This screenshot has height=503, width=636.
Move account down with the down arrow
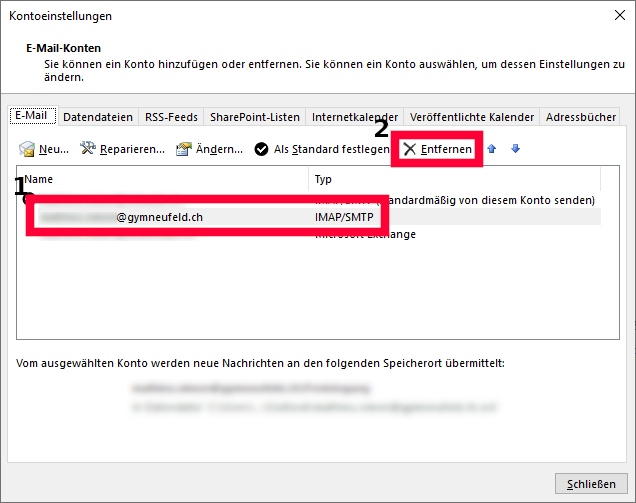tap(515, 149)
